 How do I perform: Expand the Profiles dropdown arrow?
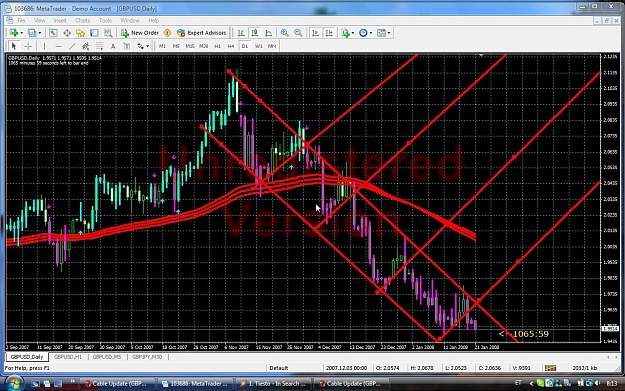click(x=39, y=33)
